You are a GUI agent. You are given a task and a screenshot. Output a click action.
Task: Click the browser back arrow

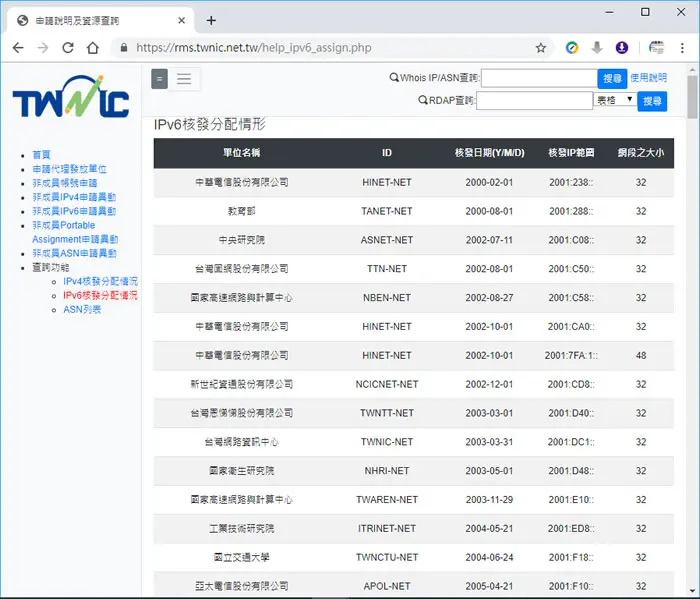pos(18,48)
